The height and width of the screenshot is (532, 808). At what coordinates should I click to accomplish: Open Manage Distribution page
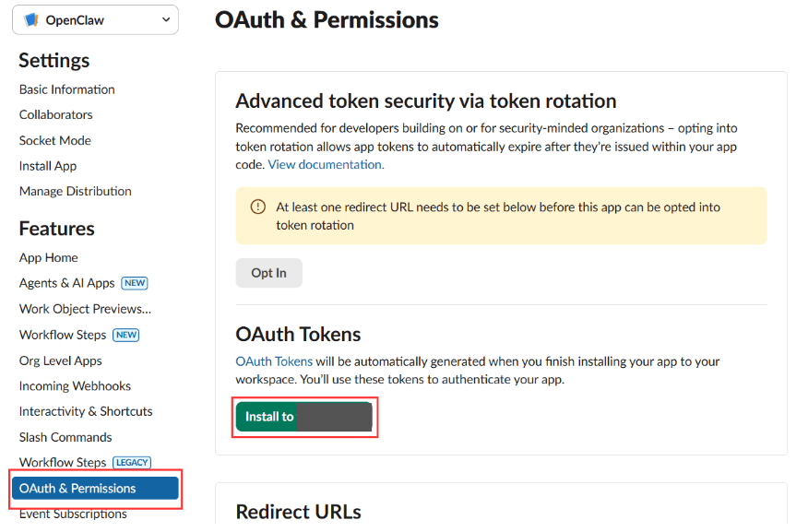click(x=76, y=191)
